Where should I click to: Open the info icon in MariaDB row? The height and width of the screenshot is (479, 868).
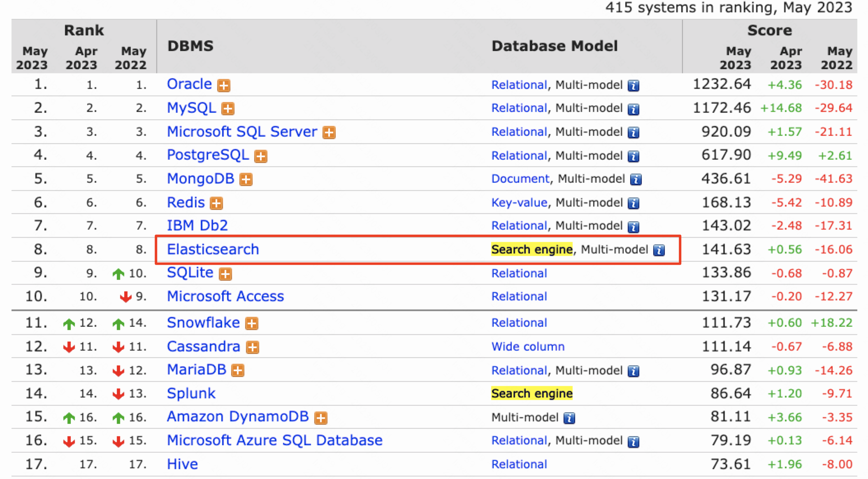pyautogui.click(x=634, y=371)
